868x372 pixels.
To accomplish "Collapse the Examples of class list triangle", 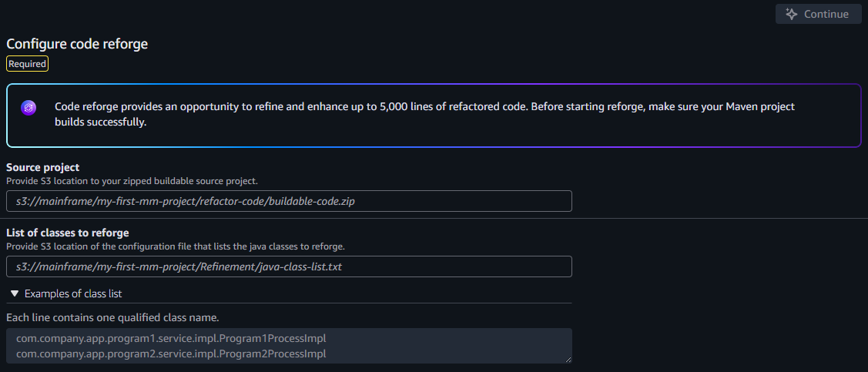I will click(15, 293).
